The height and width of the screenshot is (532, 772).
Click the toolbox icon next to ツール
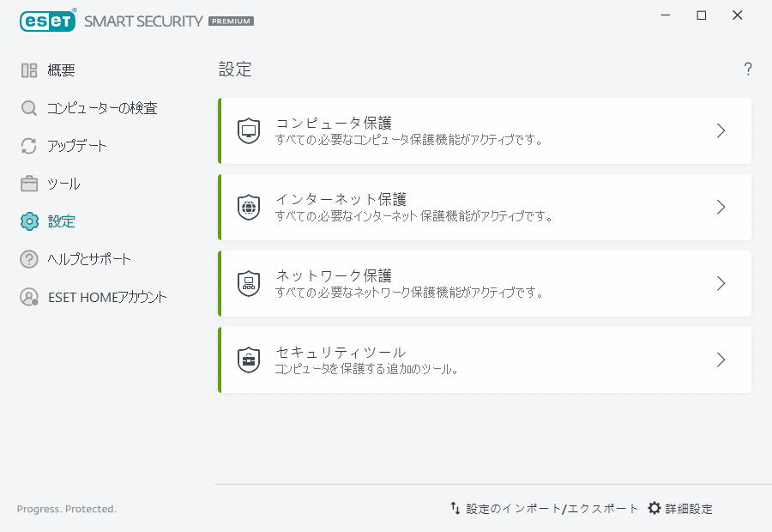28,183
